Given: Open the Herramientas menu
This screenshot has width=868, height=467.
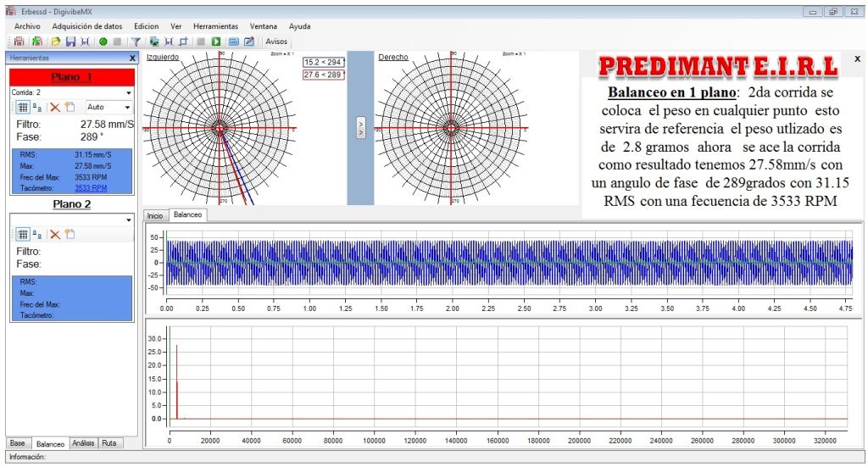Looking at the screenshot, I should coord(215,26).
